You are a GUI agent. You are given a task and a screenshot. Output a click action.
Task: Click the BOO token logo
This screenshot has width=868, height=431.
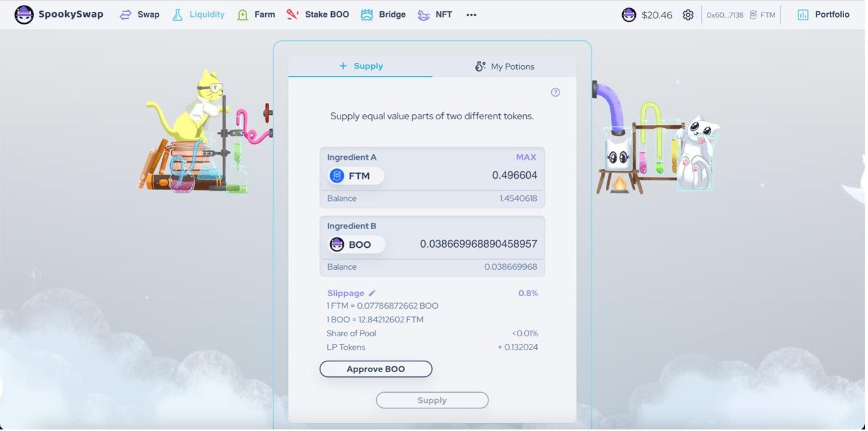click(x=337, y=245)
